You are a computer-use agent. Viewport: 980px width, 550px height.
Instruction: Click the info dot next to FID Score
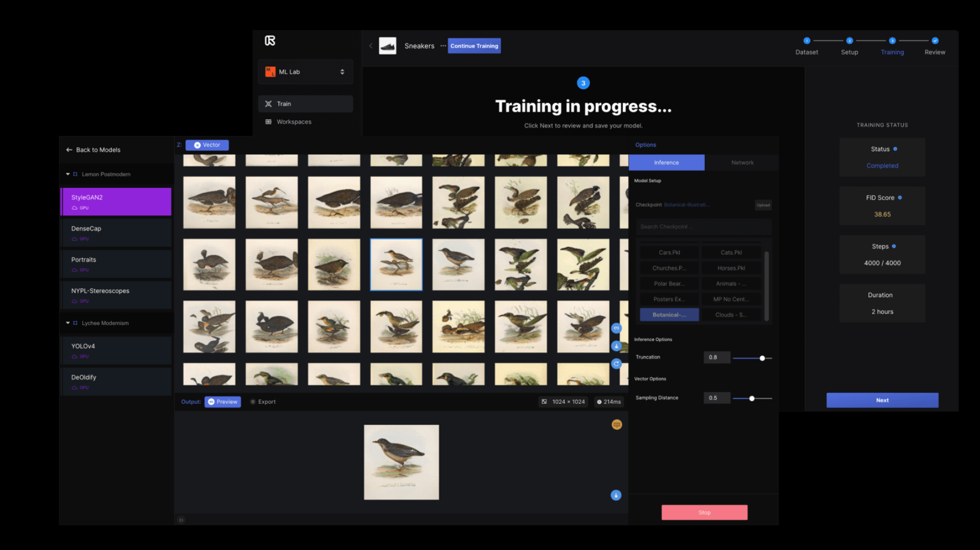(900, 198)
